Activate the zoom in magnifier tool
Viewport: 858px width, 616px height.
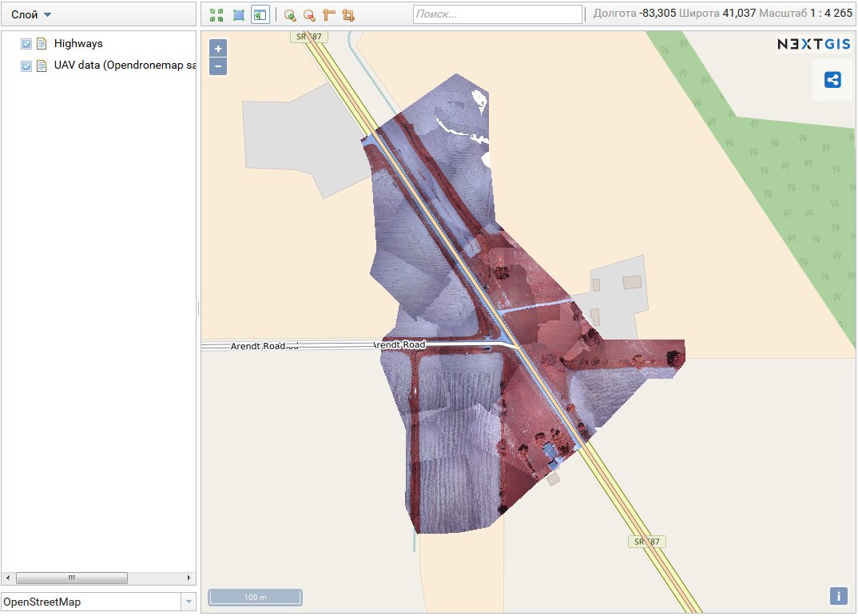(290, 14)
